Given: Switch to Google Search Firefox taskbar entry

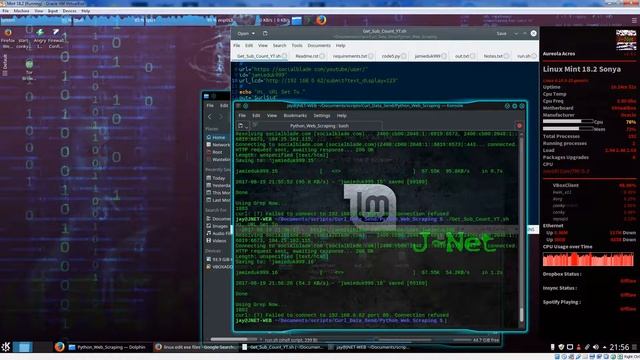Looking at the screenshot, I should 196,347.
